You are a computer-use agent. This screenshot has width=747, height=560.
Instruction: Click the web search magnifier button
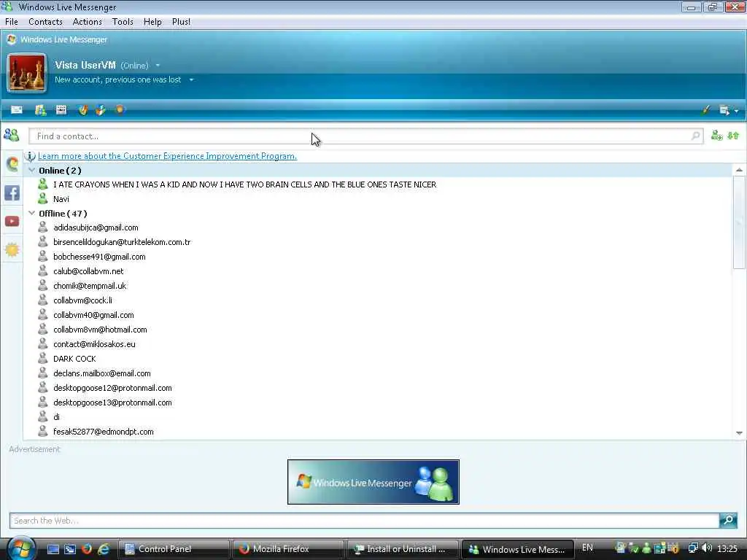coord(729,521)
